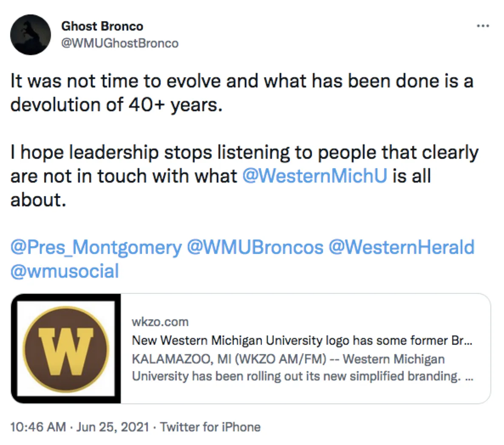Image resolution: width=504 pixels, height=445 pixels.
Task: Open the Ghost Bronco display name
Action: tap(102, 26)
